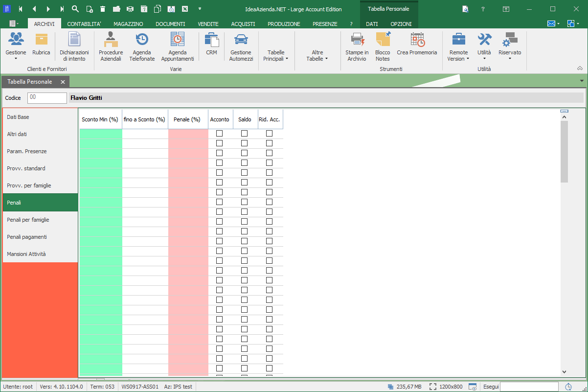This screenshot has height=392, width=588.
Task: Go to the first record in quick toolbar
Action: tap(21, 9)
